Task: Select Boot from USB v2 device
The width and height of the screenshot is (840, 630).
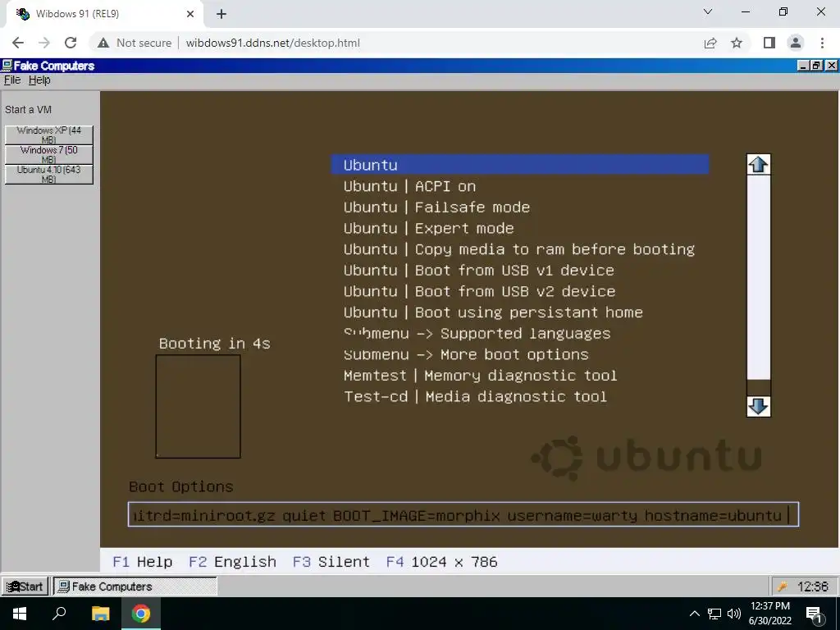Action: 479,291
